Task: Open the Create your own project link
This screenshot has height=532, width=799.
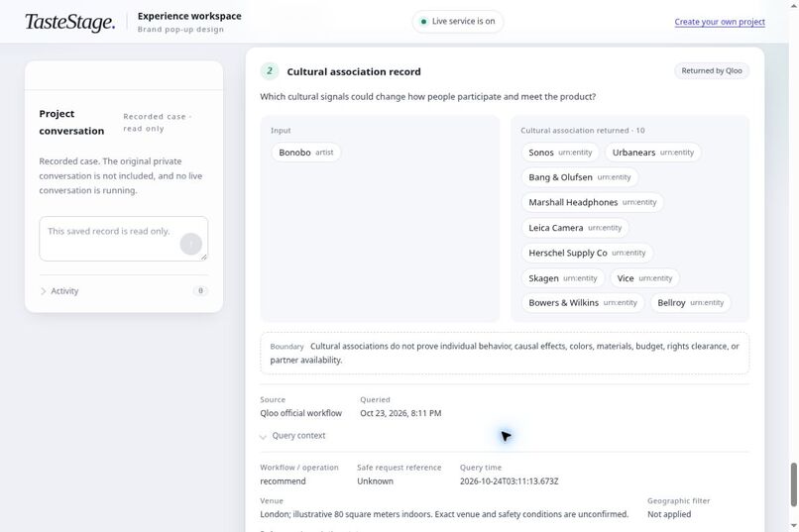Action: [x=720, y=22]
